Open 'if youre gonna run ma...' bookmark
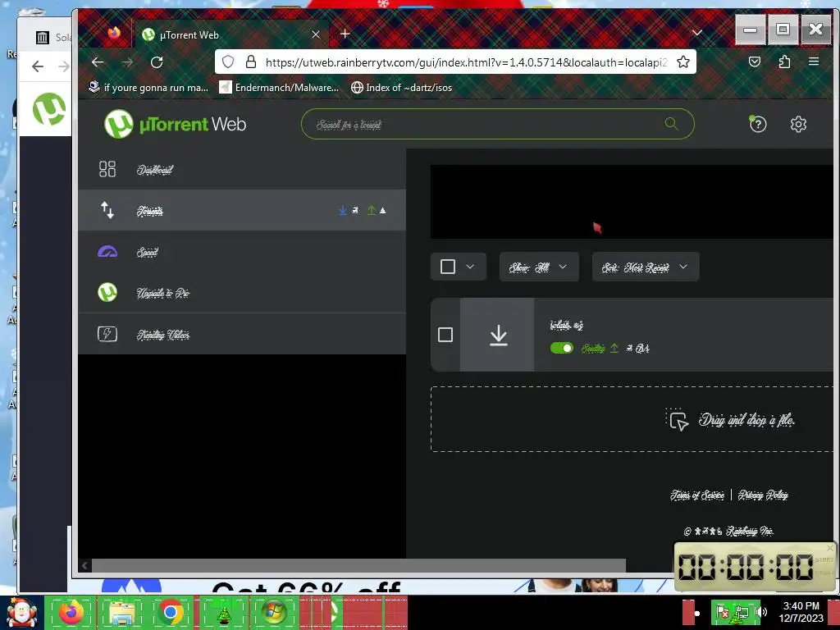Viewport: 840px width, 630px height. point(148,87)
